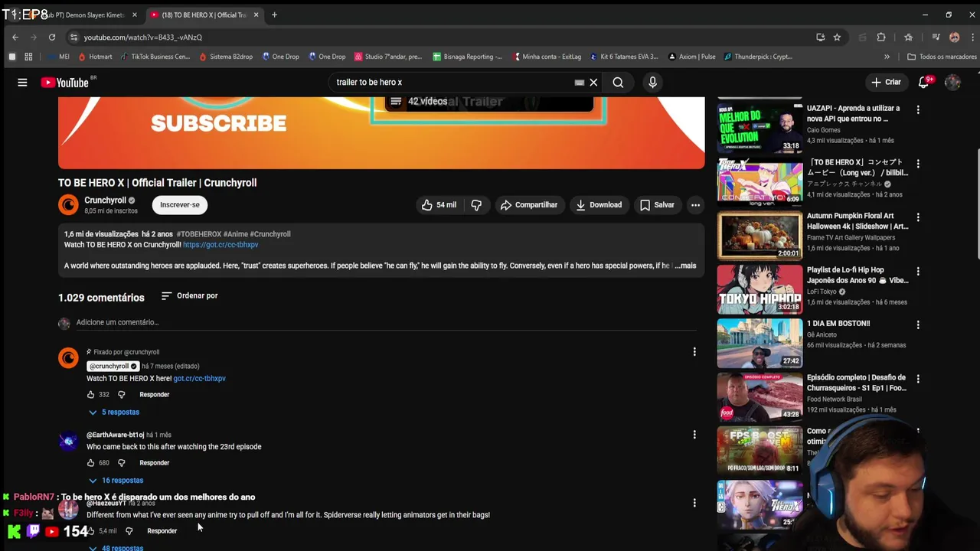Save the video with the Salvar button

(657, 204)
